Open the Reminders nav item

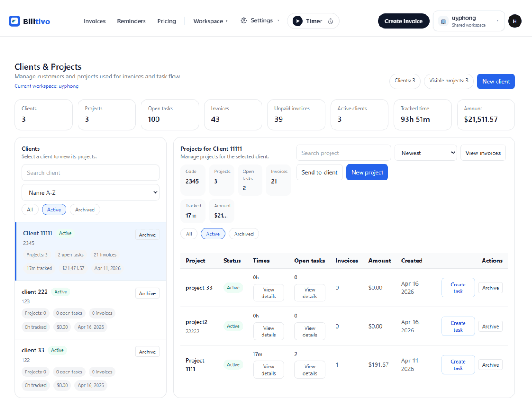tap(131, 21)
